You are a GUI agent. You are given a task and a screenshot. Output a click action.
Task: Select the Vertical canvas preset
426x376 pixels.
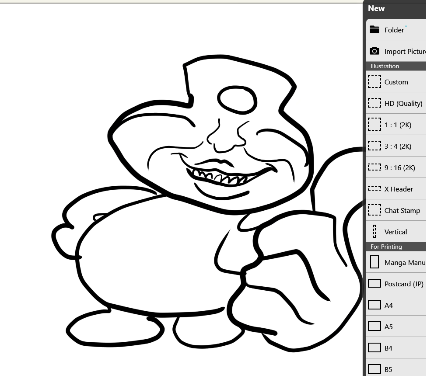tap(396, 231)
